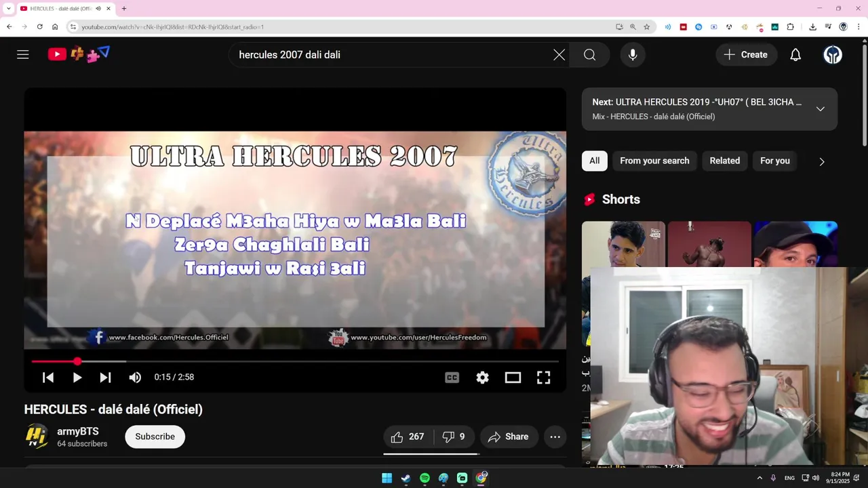The width and height of the screenshot is (868, 488).
Task: Open the YouTube guide hamburger menu
Action: pos(23,55)
